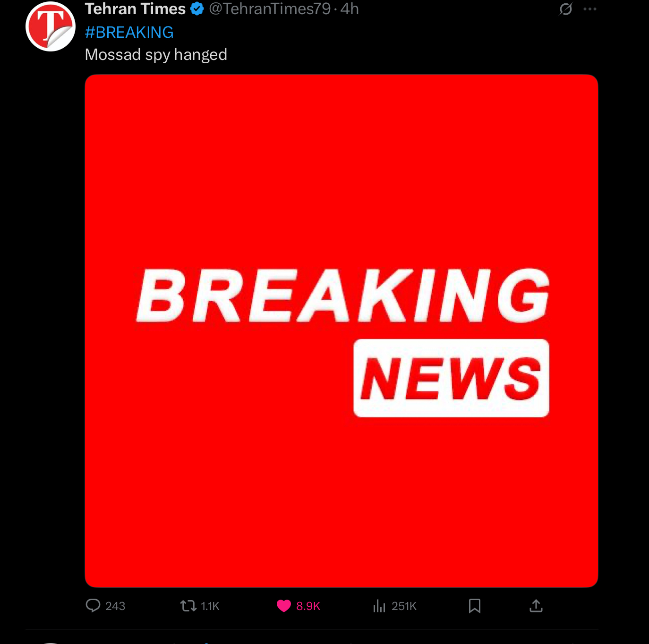The image size is (649, 644).
Task: Open the three-dot more options menu
Action: 590,9
